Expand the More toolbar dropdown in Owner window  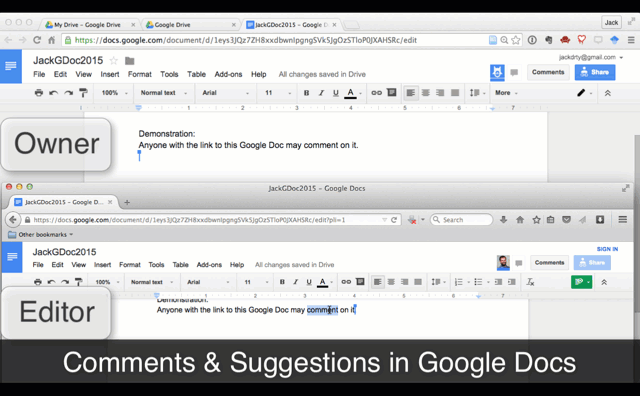(506, 93)
